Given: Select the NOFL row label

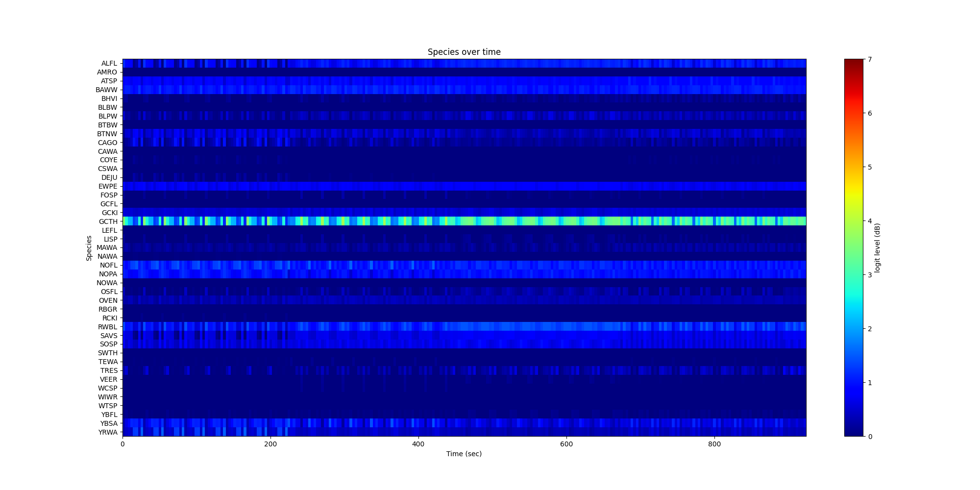Looking at the screenshot, I should tap(108, 265).
